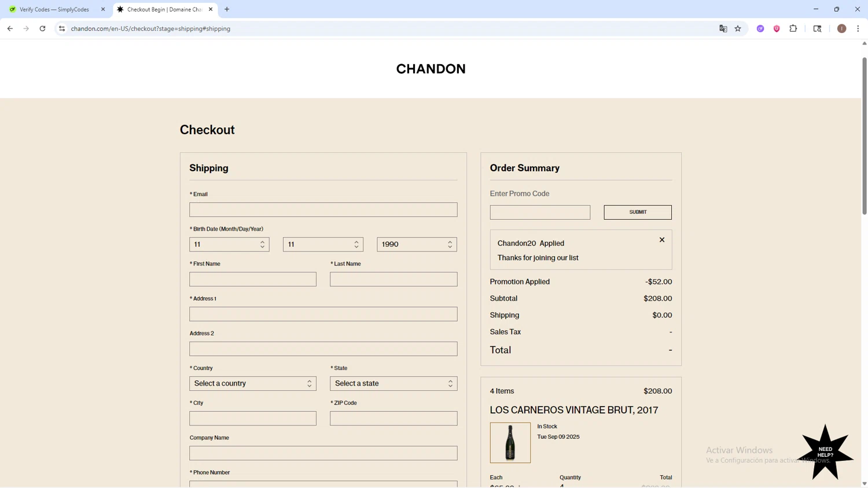The width and height of the screenshot is (868, 488).
Task: Focus the Enter Promo Code field
Action: (540, 212)
